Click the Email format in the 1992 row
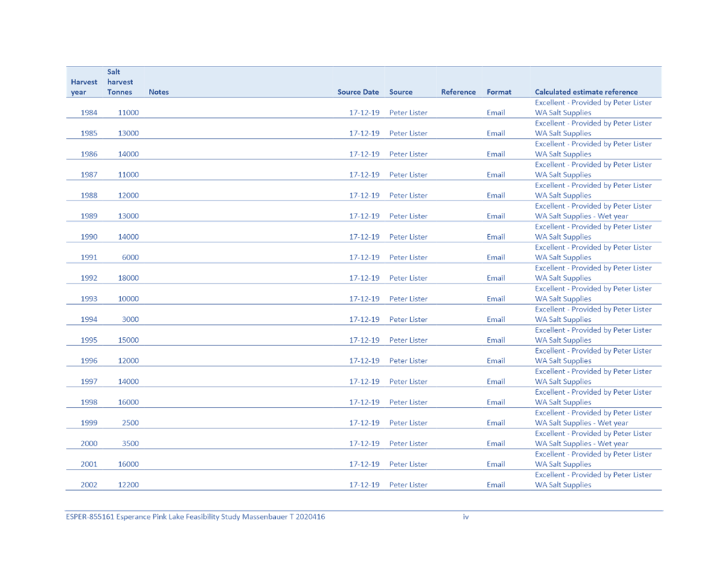Image resolution: width=728 pixels, height=563 pixels. [x=495, y=278]
